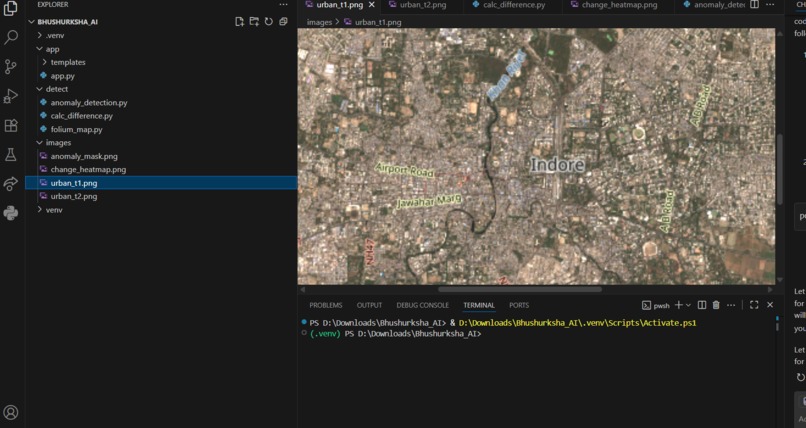This screenshot has width=806, height=428.
Task: Add a new terminal with plus icon
Action: tap(679, 305)
